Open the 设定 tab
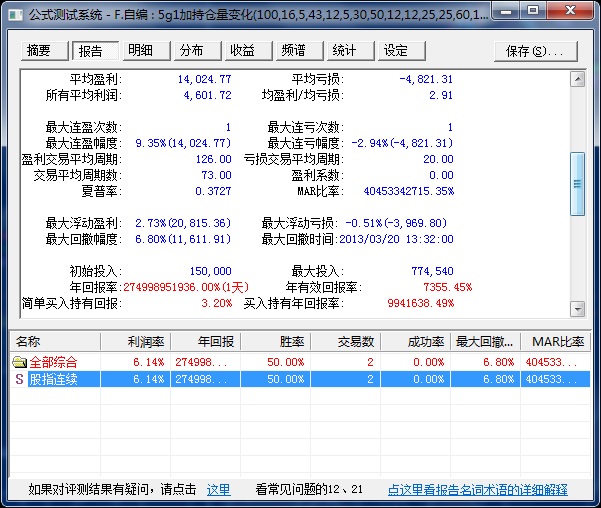Image resolution: width=601 pixels, height=508 pixels. click(396, 51)
